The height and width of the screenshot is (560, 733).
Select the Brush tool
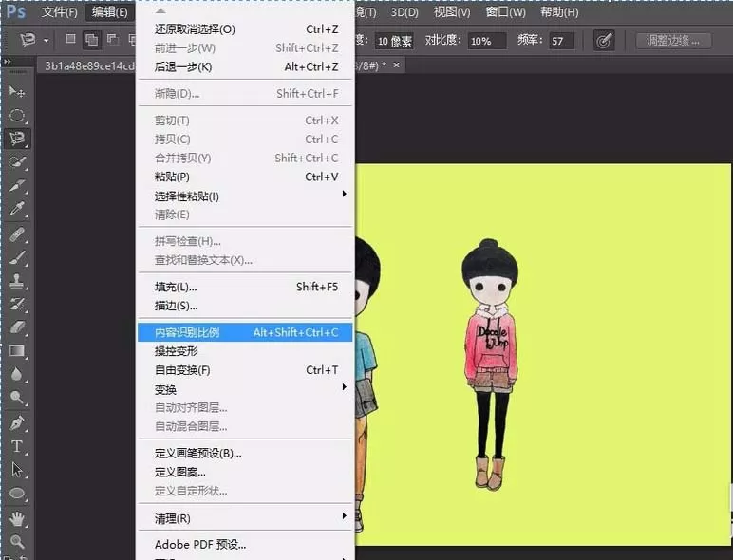17,257
